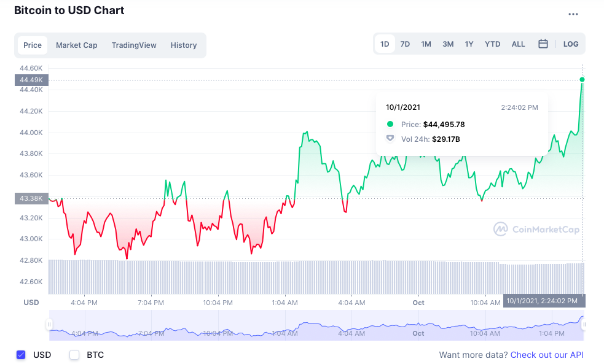Image resolution: width=604 pixels, height=364 pixels.
Task: Open the chart options ellipsis menu
Action: (x=573, y=14)
